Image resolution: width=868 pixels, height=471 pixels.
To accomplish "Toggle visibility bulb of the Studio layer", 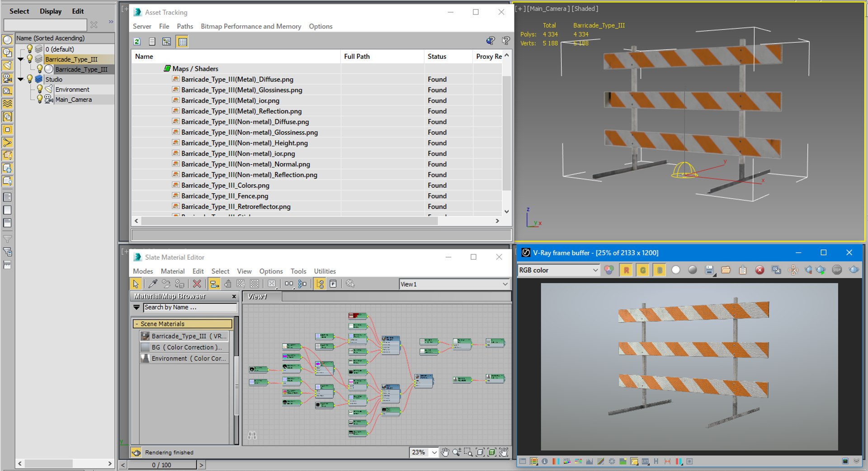I will pos(30,79).
